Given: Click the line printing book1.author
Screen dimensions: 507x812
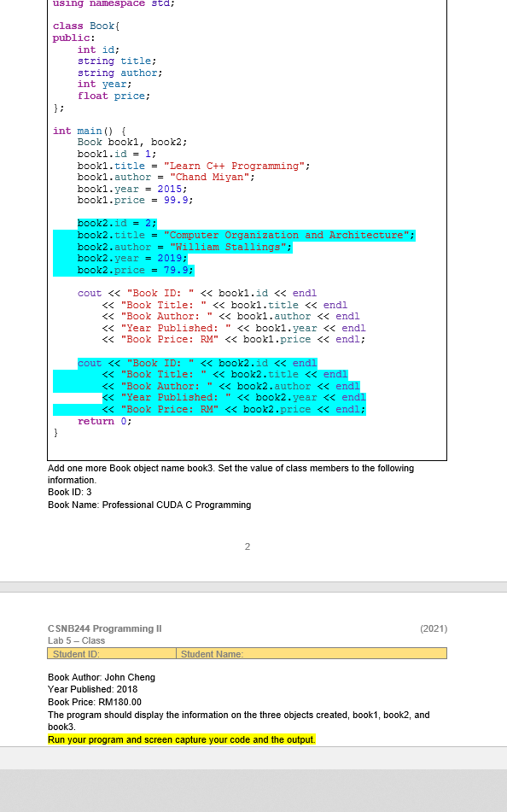Looking at the screenshot, I should pyautogui.click(x=230, y=316).
